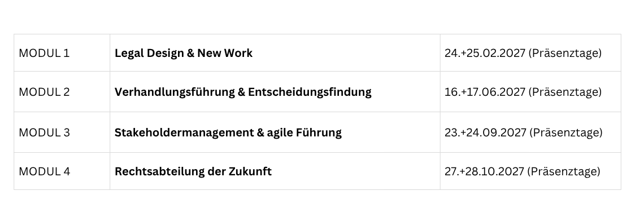This screenshot has width=644, height=217.
Task: Select Verhandlungsführung & Entscheidungsfindung text
Action: point(243,92)
